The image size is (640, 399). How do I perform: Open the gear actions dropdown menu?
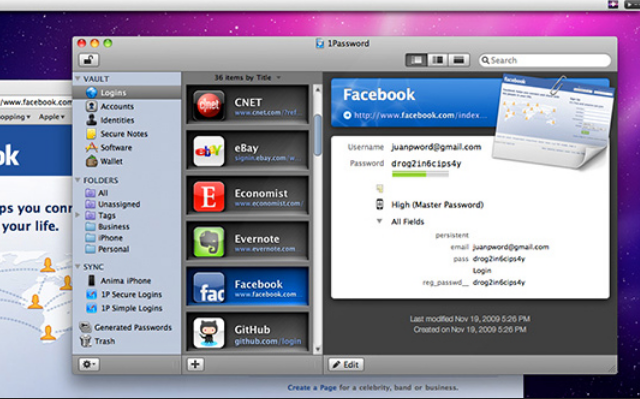pos(89,364)
